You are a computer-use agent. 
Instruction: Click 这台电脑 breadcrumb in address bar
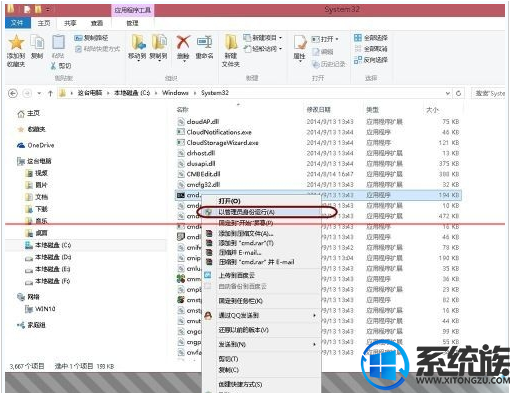90,93
